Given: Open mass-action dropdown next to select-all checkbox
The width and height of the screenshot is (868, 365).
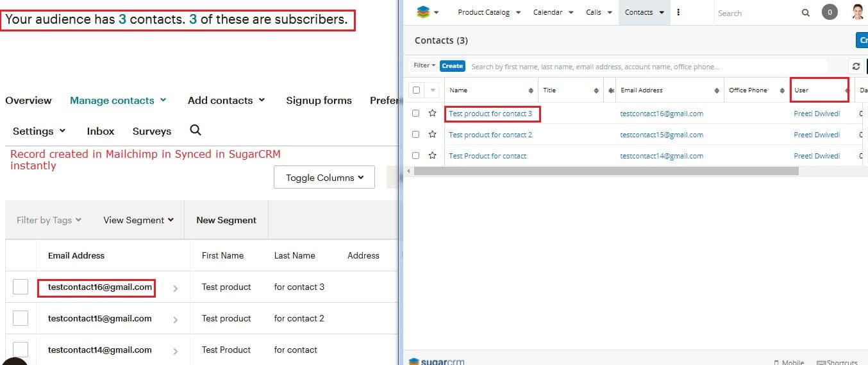Looking at the screenshot, I should (x=432, y=90).
